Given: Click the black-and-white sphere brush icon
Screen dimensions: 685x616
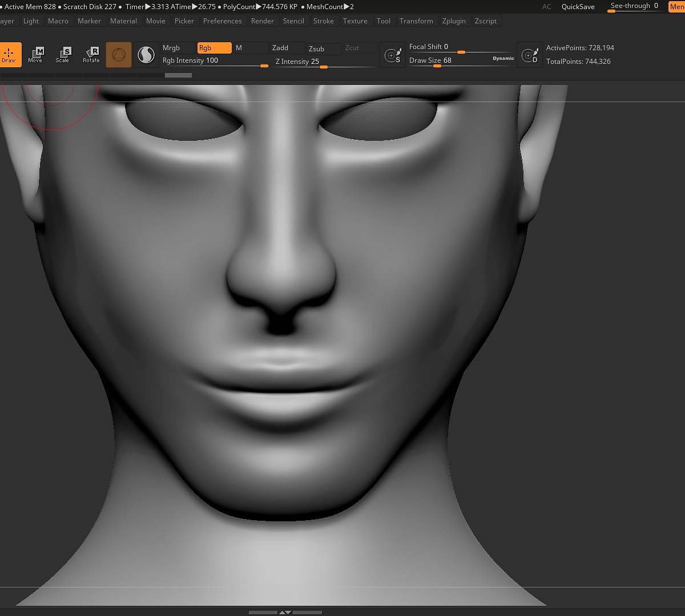Looking at the screenshot, I should pyautogui.click(x=147, y=55).
